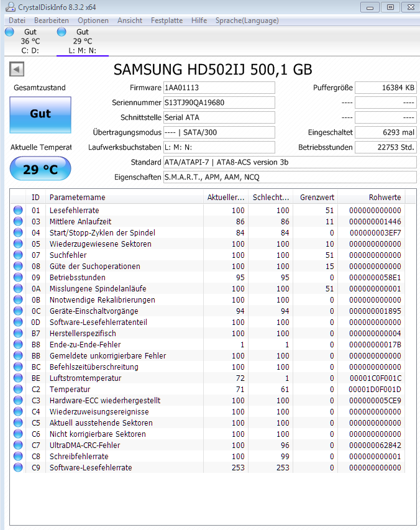Select the C: D: disk tab
Image resolution: width=420 pixels, height=530 pixels.
click(30, 41)
